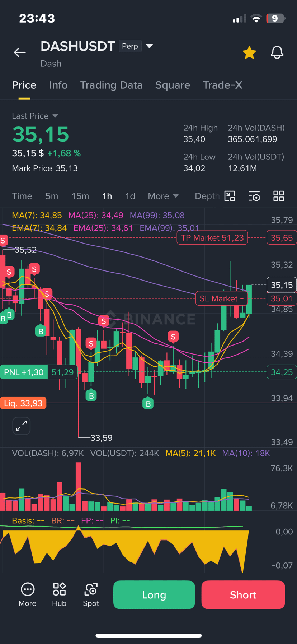
Task: Tap the MA(7): 34,85 indicator label
Action: 37,215
